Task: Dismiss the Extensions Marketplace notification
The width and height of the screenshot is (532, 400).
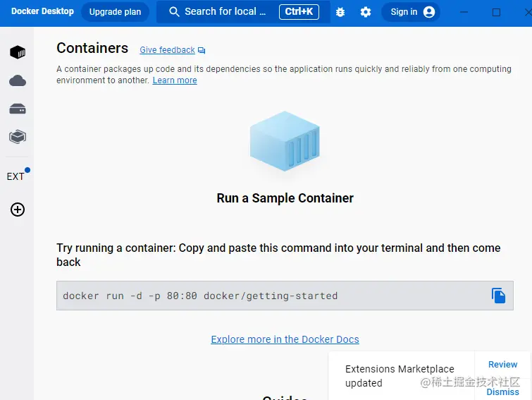Action: [502, 392]
